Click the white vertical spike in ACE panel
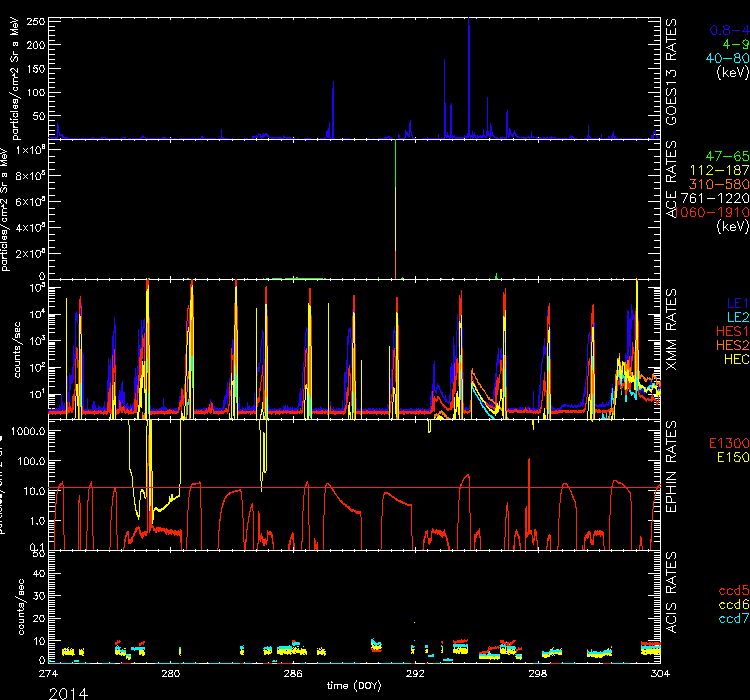Viewport: 750px width, 700px height. click(x=396, y=210)
